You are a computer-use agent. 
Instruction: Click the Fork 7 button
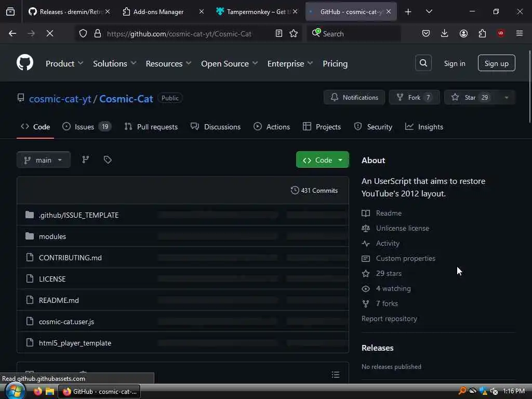coord(414,97)
